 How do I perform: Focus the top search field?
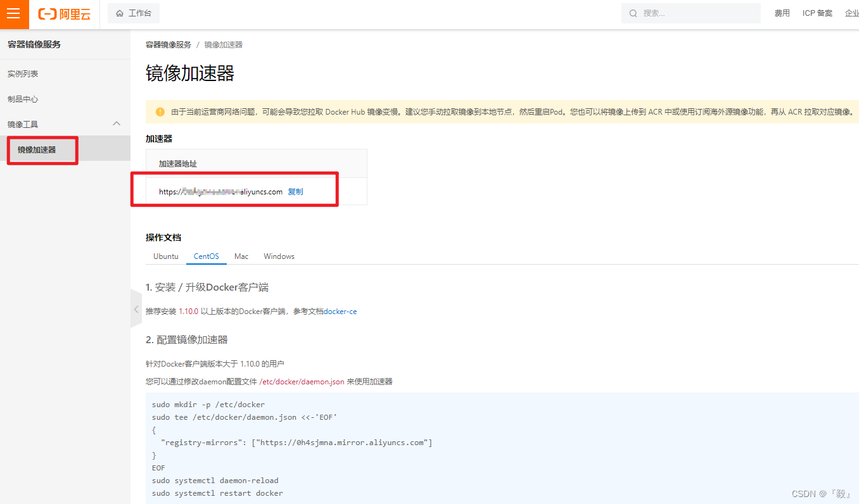[691, 13]
